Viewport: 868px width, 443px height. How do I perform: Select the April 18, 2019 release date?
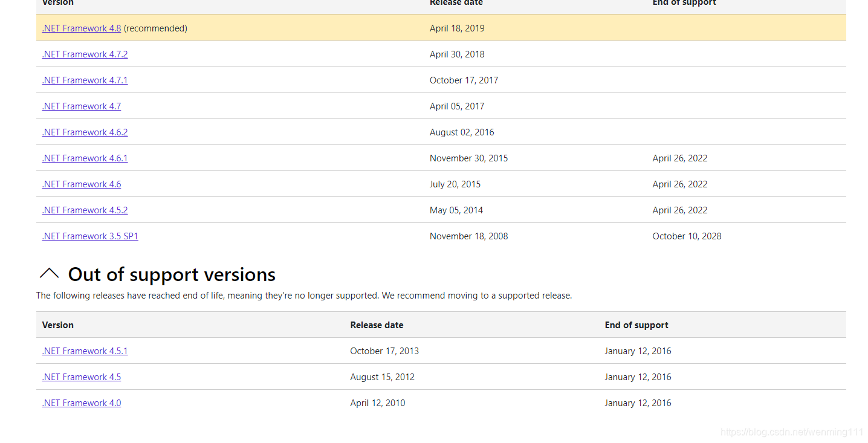[x=457, y=28]
